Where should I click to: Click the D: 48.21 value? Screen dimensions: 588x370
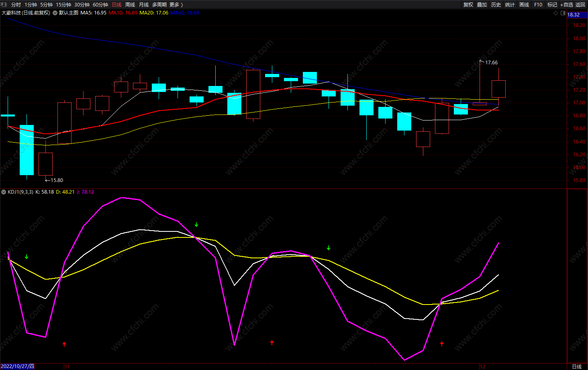tap(65, 192)
